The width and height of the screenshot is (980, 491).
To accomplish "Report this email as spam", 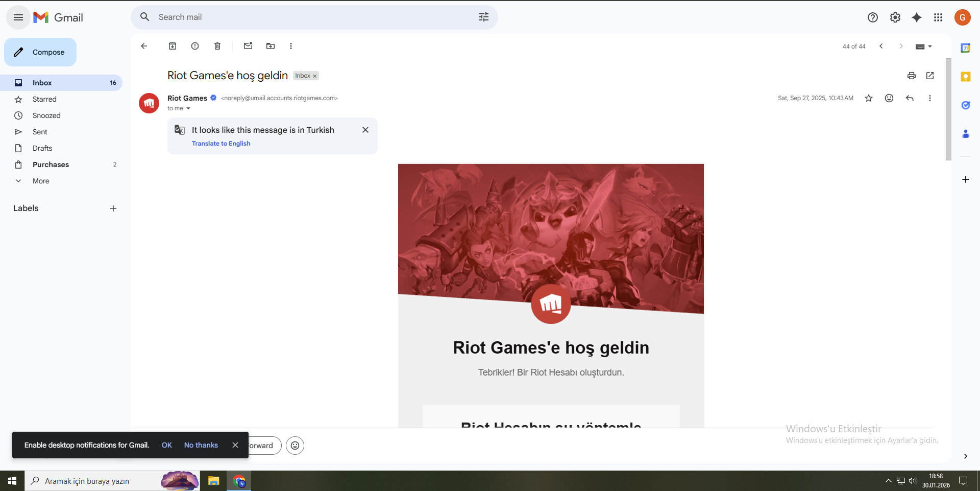I will (x=195, y=46).
